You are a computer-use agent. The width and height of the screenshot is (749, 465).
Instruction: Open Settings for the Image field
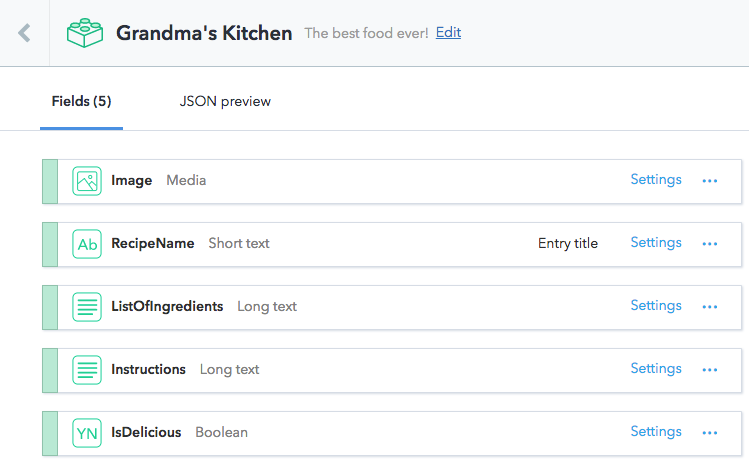[656, 180]
